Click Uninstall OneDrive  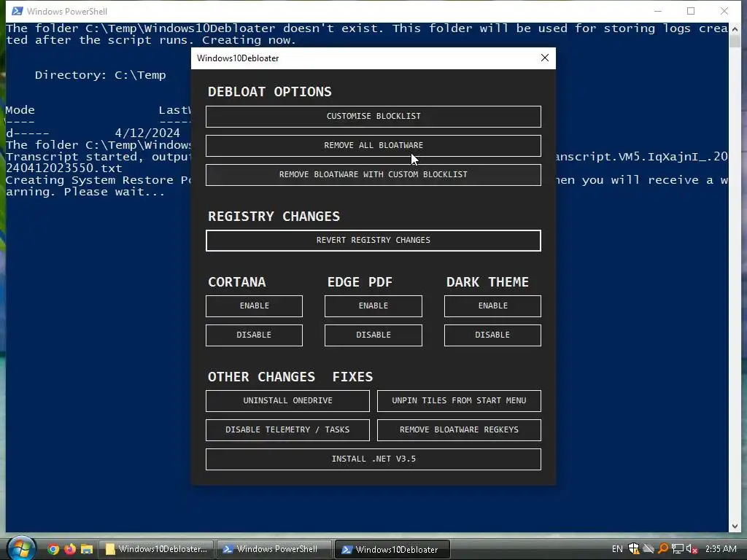click(287, 400)
